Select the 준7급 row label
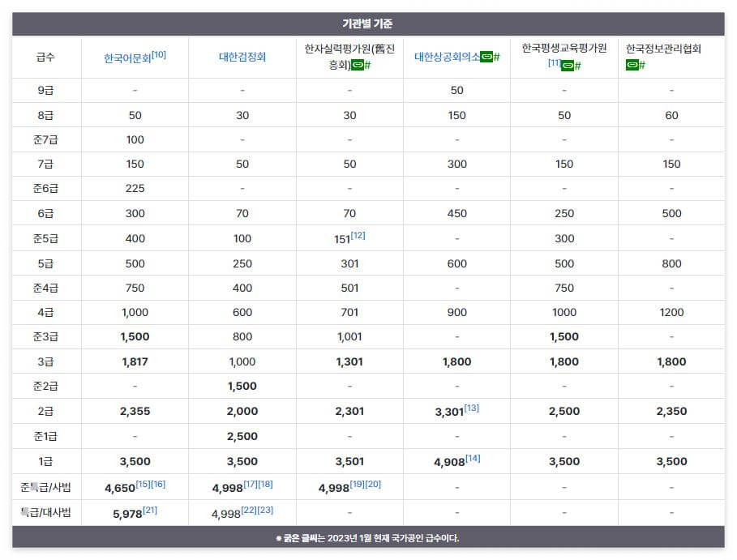 (45, 139)
